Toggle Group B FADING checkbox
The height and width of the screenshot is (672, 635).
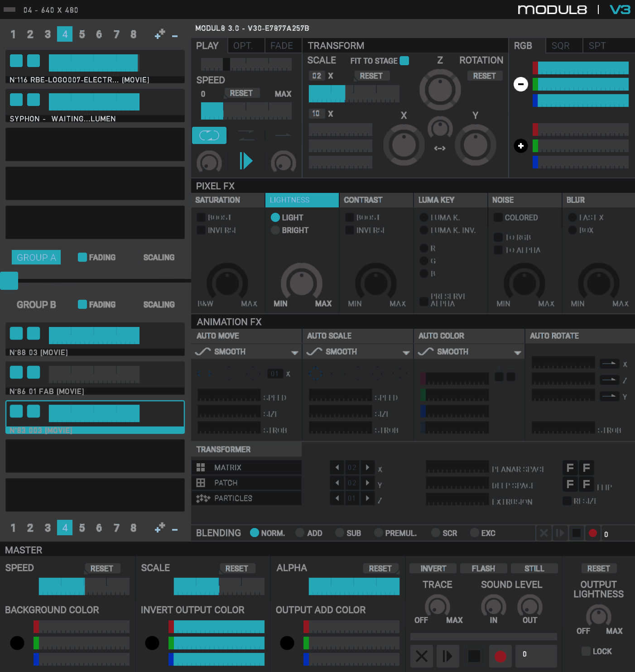[82, 304]
